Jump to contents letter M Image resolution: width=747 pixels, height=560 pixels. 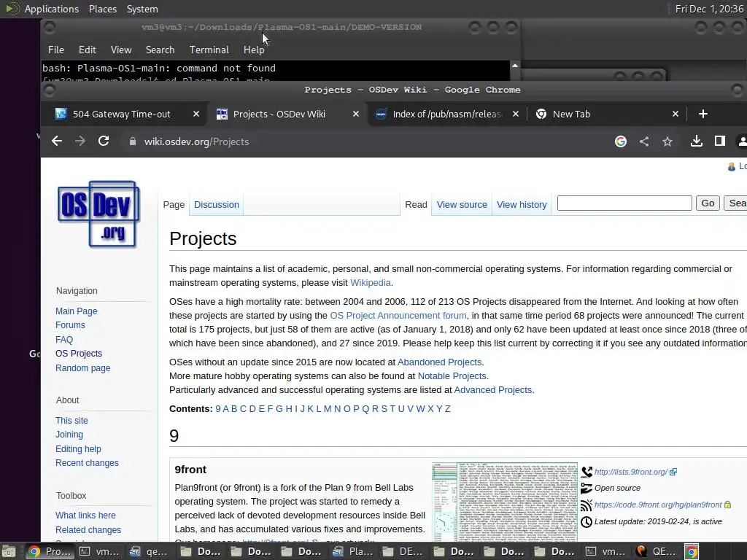(x=328, y=408)
